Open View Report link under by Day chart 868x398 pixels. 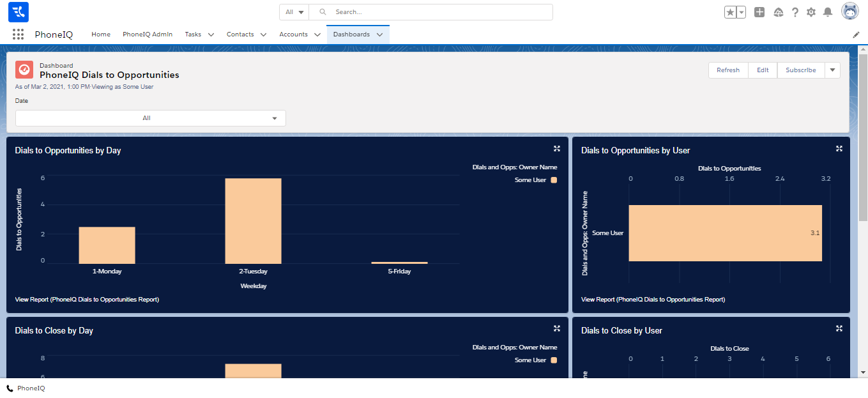pyautogui.click(x=87, y=299)
